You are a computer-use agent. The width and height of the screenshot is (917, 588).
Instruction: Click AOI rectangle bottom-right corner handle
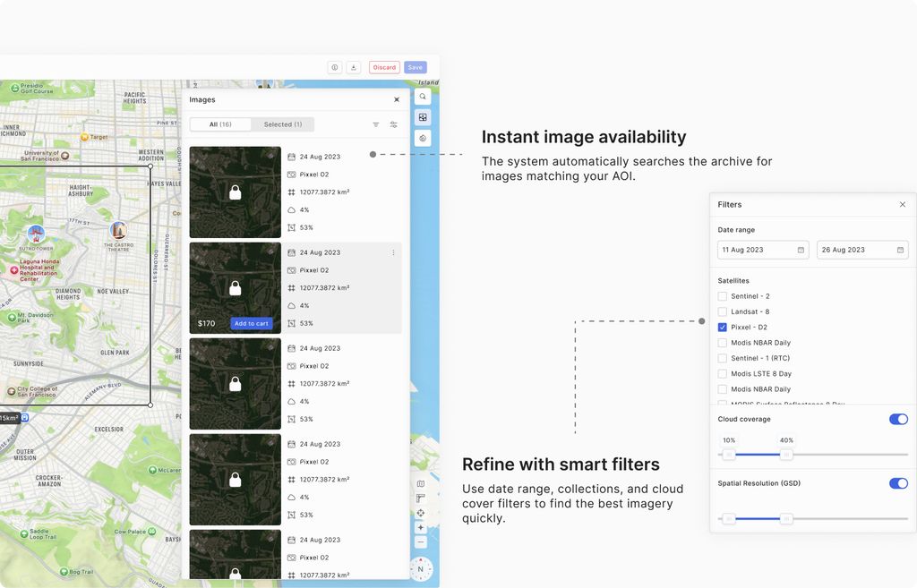coord(150,405)
